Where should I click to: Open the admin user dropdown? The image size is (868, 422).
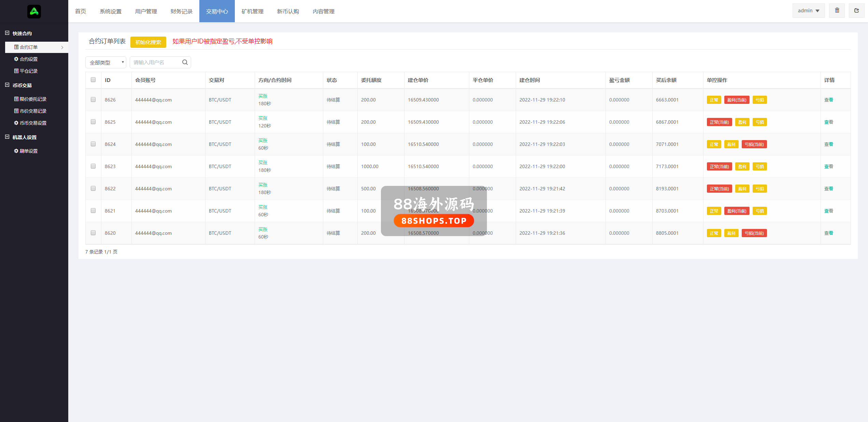[808, 11]
